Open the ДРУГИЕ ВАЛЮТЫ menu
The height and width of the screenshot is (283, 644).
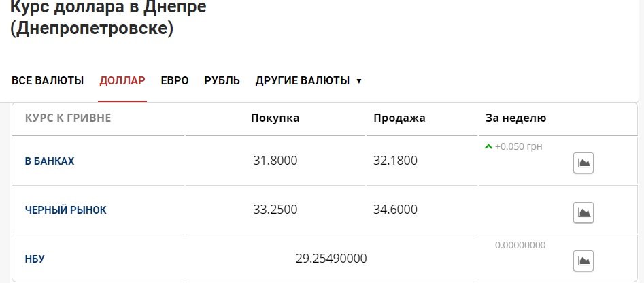pos(303,80)
